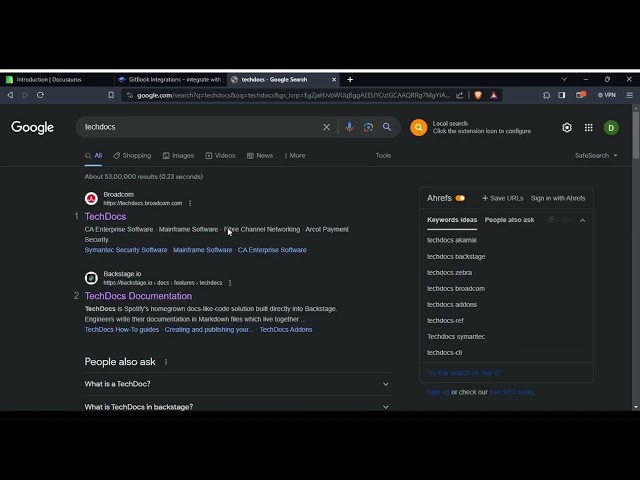Viewport: 640px width, 480px height.
Task: Click the voice search microphone icon
Action: point(349,127)
